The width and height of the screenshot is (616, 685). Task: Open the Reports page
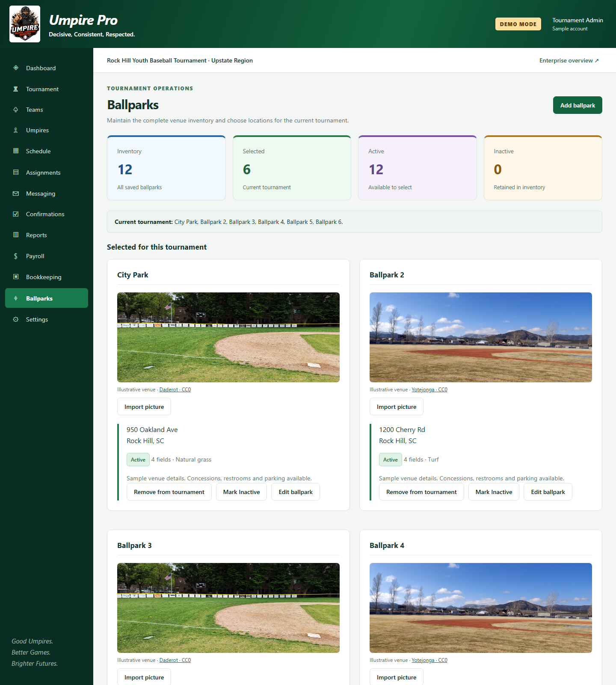(x=47, y=235)
